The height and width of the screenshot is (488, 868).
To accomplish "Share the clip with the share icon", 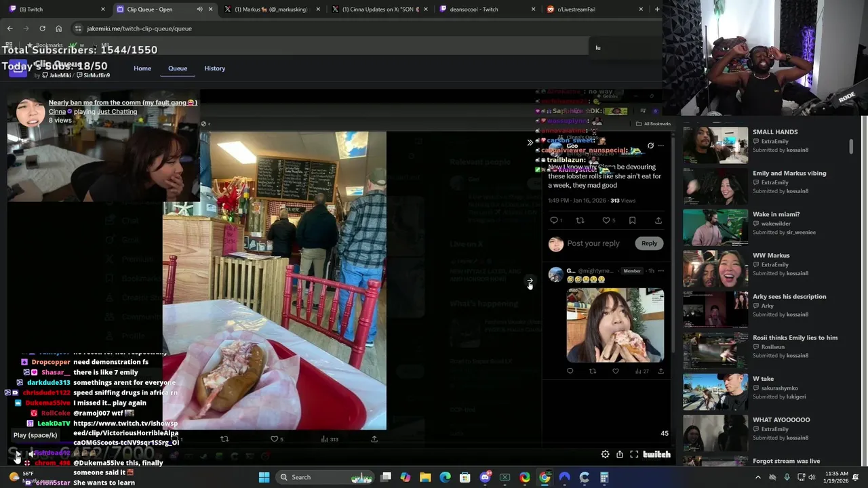I will (x=620, y=455).
